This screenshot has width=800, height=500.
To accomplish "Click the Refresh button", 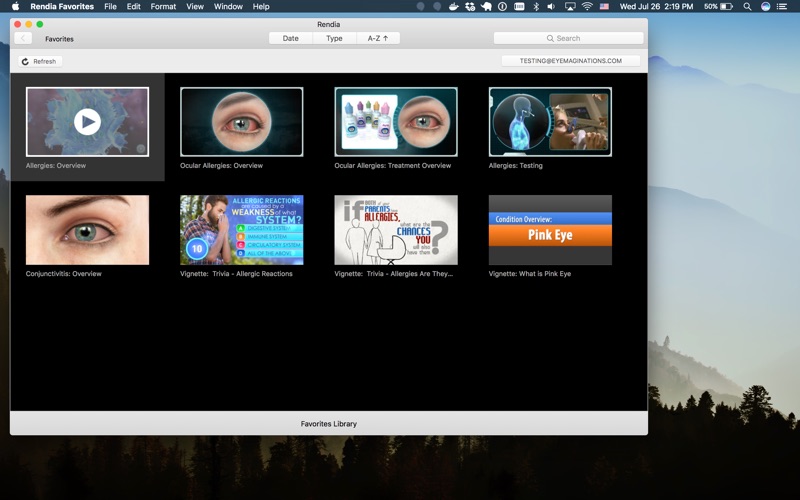I will [x=40, y=61].
